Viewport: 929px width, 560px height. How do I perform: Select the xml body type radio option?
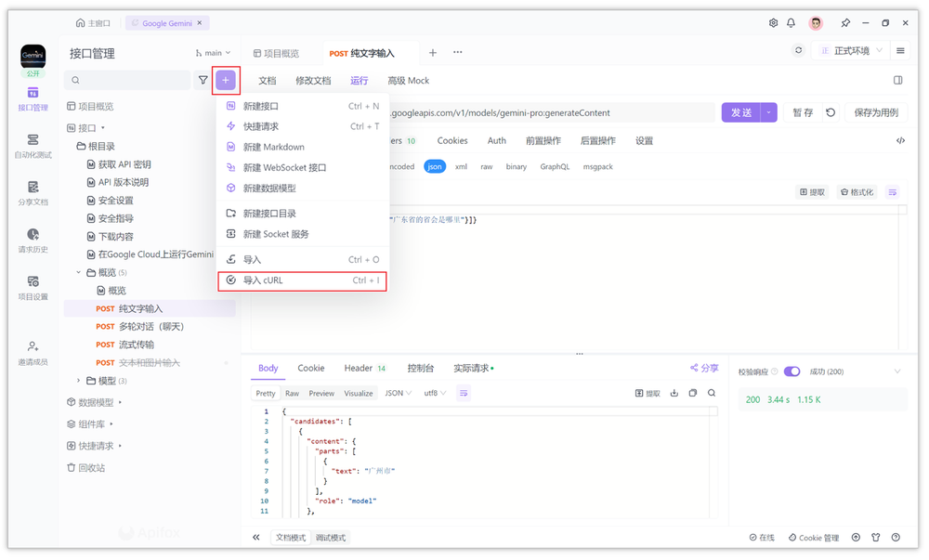coord(461,167)
